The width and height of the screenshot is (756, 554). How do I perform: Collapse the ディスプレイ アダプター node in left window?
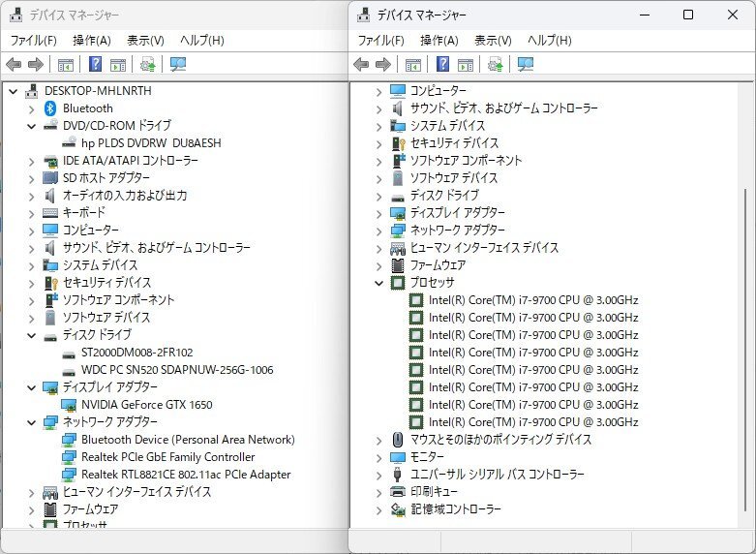tap(31, 387)
